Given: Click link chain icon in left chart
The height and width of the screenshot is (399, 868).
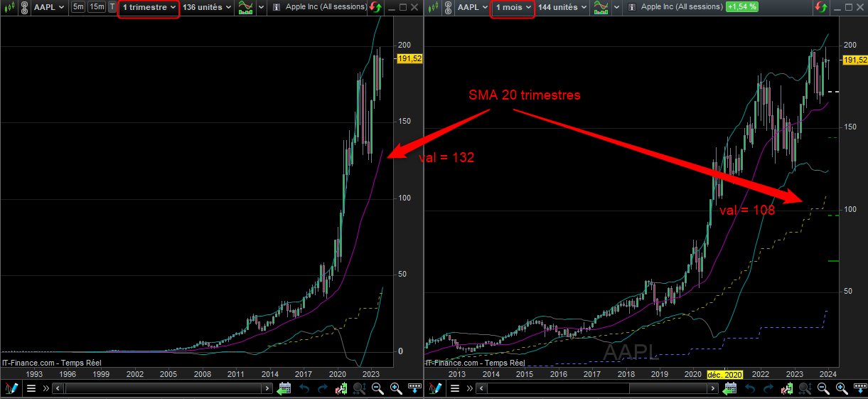Looking at the screenshot, I should tap(23, 7).
